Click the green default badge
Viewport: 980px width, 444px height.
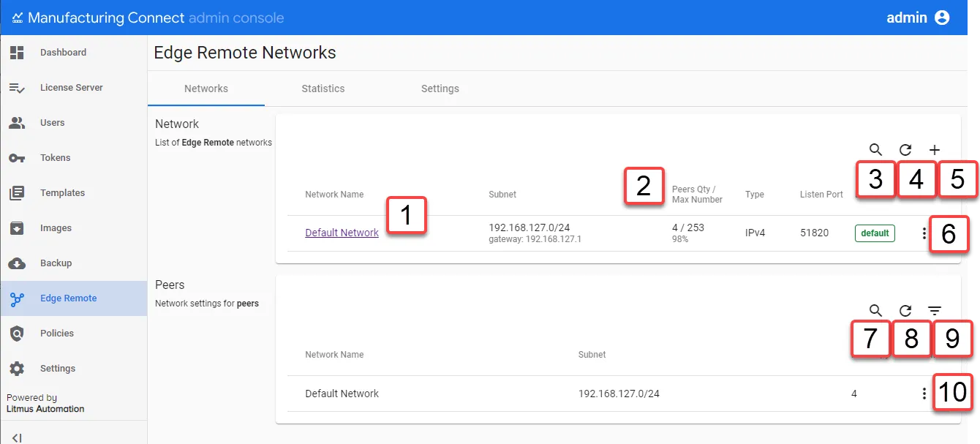[x=875, y=233]
